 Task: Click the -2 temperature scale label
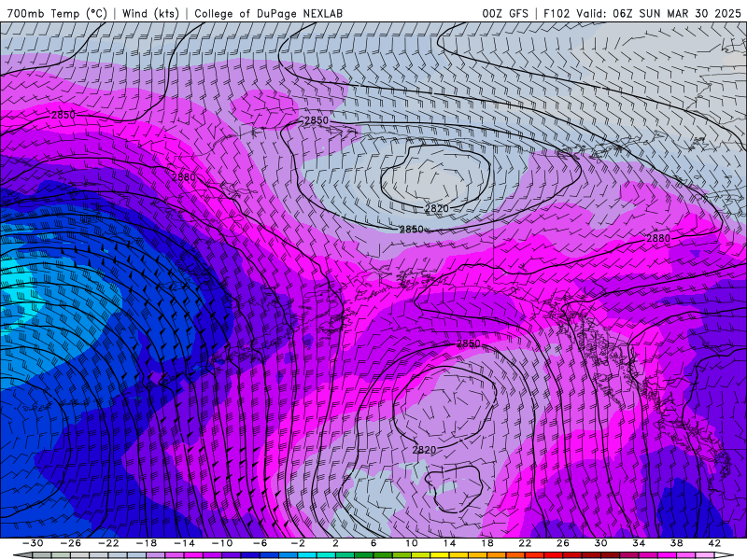coord(298,543)
